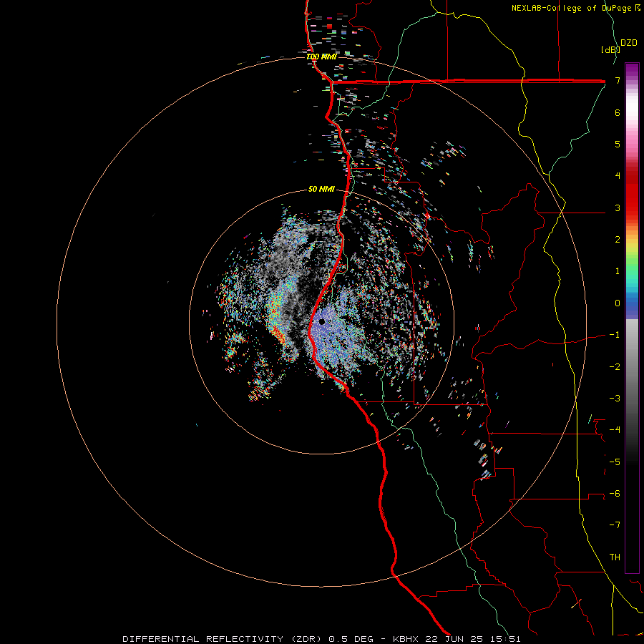This screenshot has width=644, height=644.
Task: Click the colorbar value label '4'
Action: pyautogui.click(x=618, y=176)
